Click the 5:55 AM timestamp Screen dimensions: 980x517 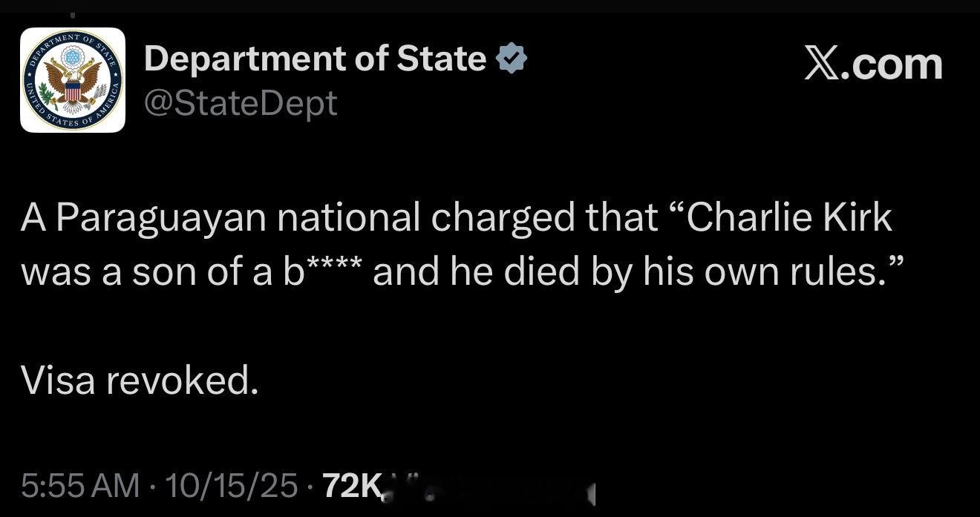click(x=80, y=486)
